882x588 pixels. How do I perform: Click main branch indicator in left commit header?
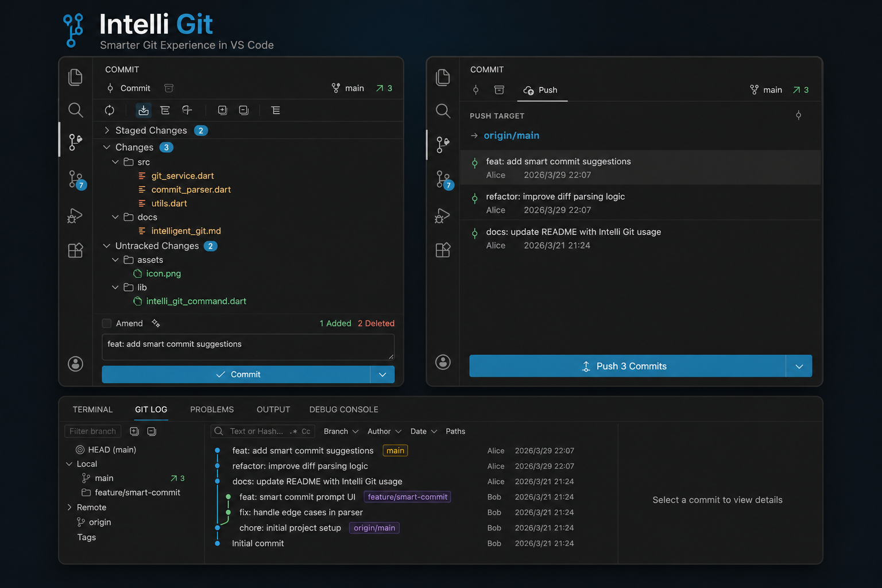(x=348, y=88)
